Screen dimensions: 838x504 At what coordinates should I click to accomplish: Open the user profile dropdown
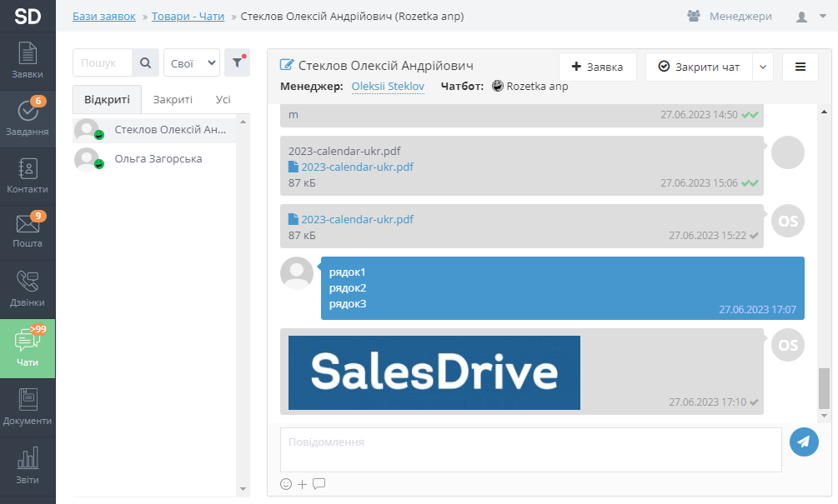coord(807,16)
